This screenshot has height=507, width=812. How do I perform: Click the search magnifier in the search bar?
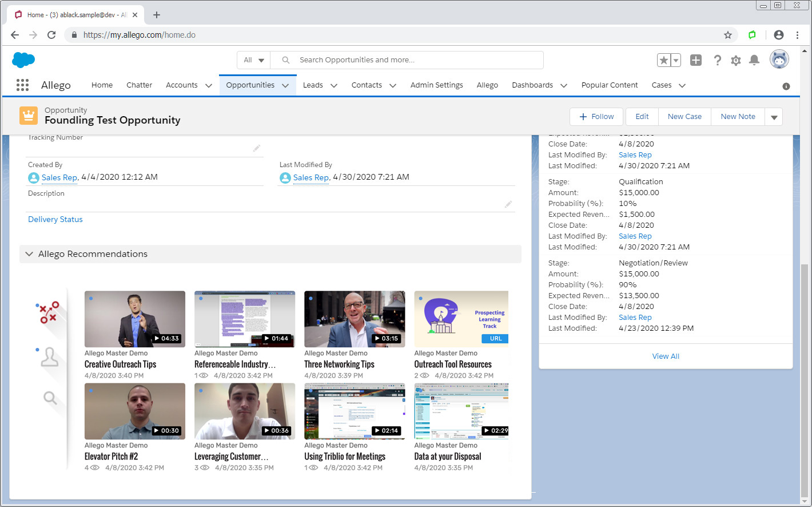coord(285,60)
